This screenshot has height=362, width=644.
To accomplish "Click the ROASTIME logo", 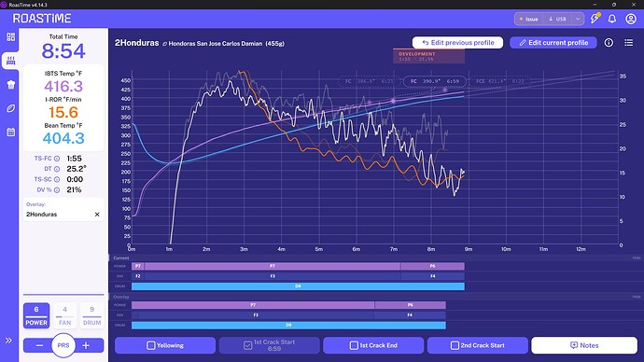I will coord(42,19).
